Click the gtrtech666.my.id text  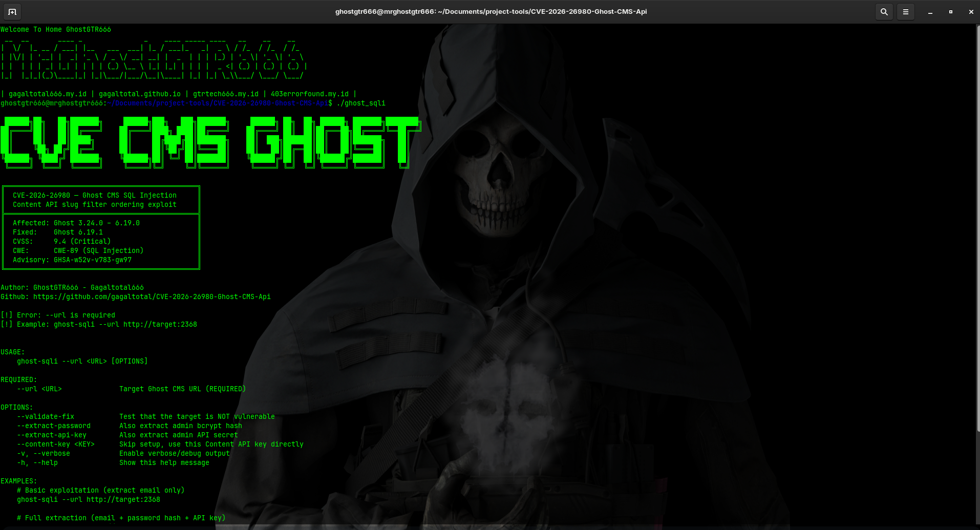226,94
